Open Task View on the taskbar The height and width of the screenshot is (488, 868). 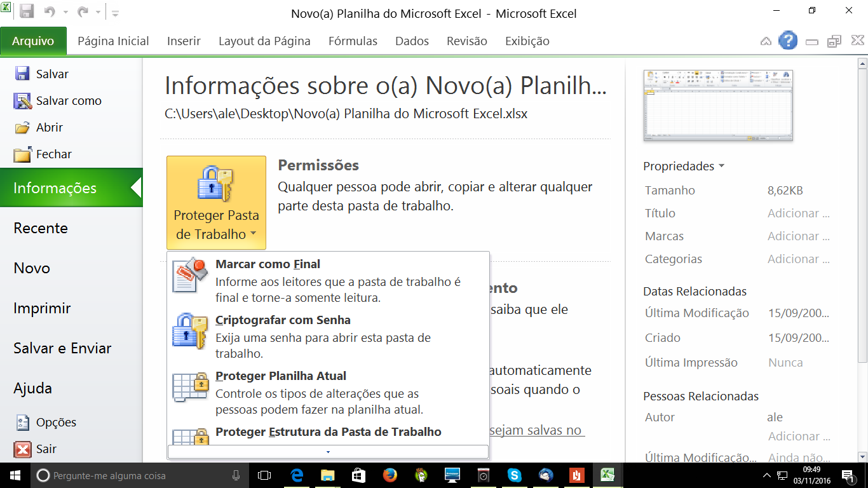pos(264,475)
